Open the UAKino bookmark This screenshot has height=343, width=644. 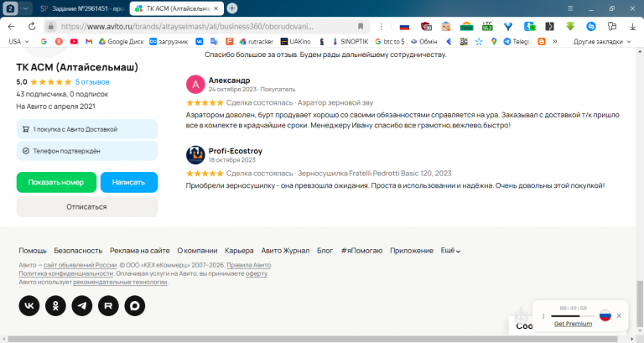pyautogui.click(x=295, y=41)
